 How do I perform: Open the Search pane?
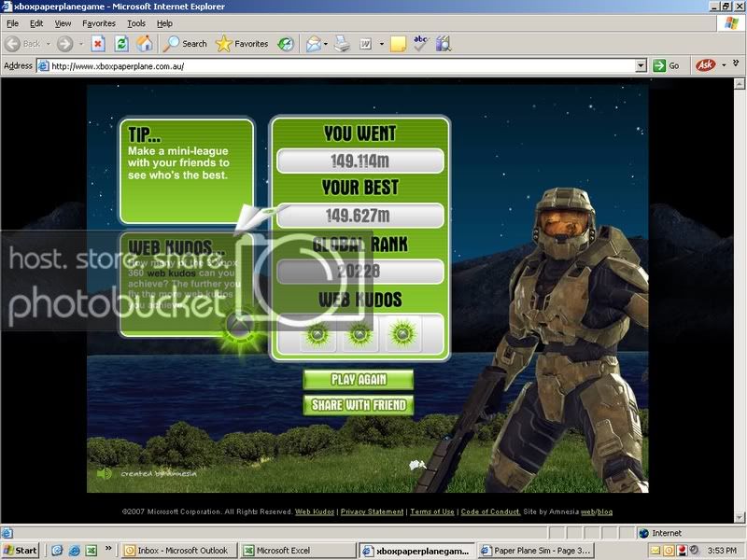pyautogui.click(x=184, y=44)
